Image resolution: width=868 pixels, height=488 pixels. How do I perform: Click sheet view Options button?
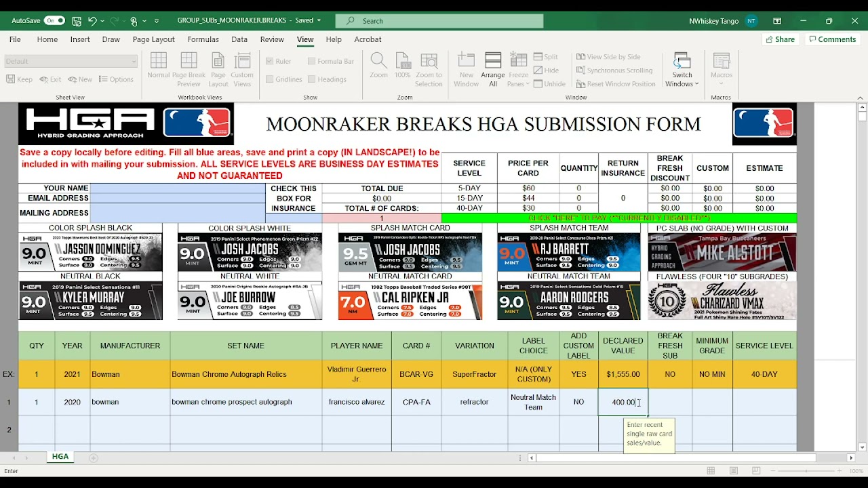pos(116,79)
